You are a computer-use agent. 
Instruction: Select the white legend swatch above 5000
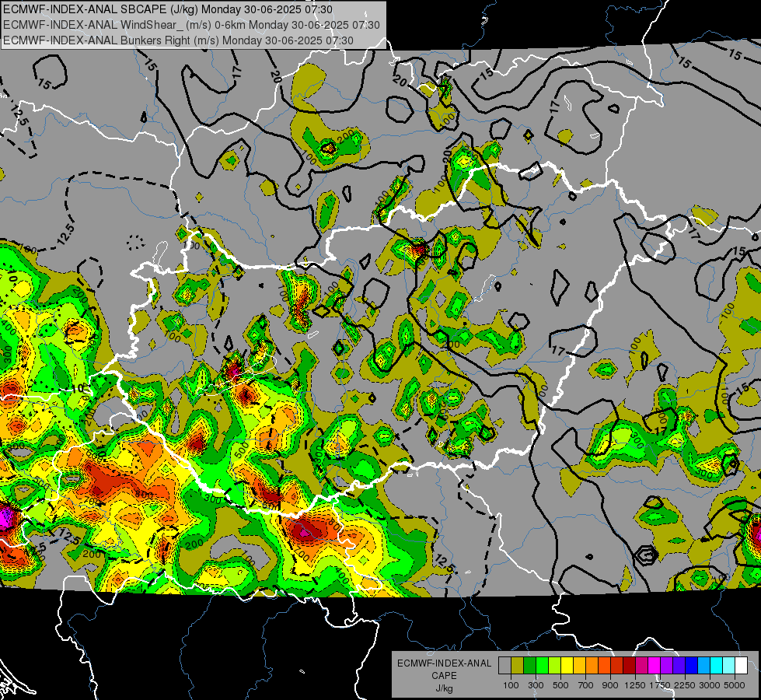pyautogui.click(x=741, y=665)
